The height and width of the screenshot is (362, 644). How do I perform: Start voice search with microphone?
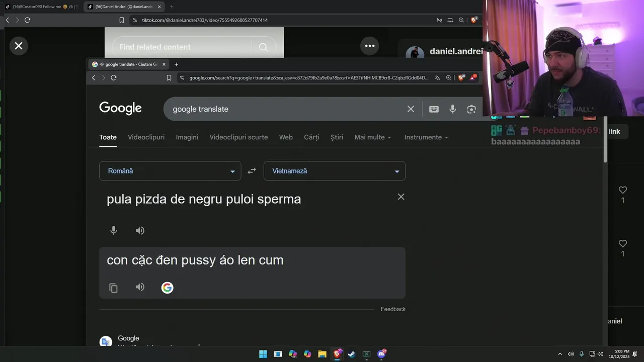pos(453,109)
